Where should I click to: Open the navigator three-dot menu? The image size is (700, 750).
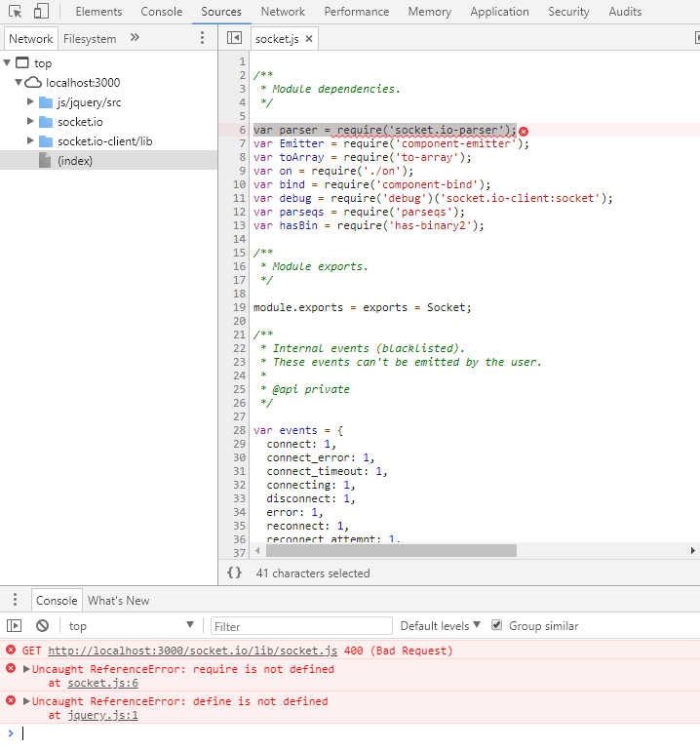point(202,38)
